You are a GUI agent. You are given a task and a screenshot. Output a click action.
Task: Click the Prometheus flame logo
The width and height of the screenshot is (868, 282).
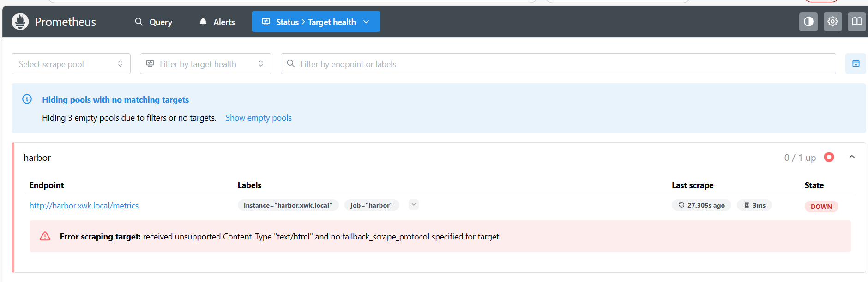coord(20,22)
